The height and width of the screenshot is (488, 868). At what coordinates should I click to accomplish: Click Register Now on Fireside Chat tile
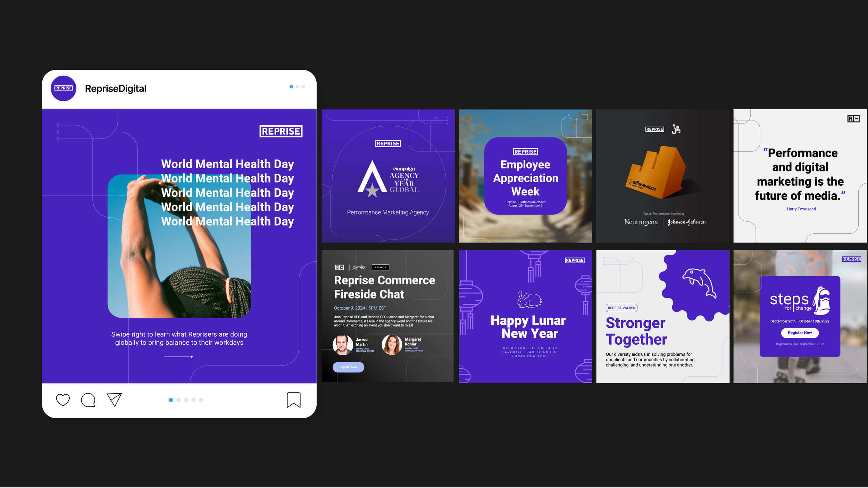pyautogui.click(x=348, y=367)
